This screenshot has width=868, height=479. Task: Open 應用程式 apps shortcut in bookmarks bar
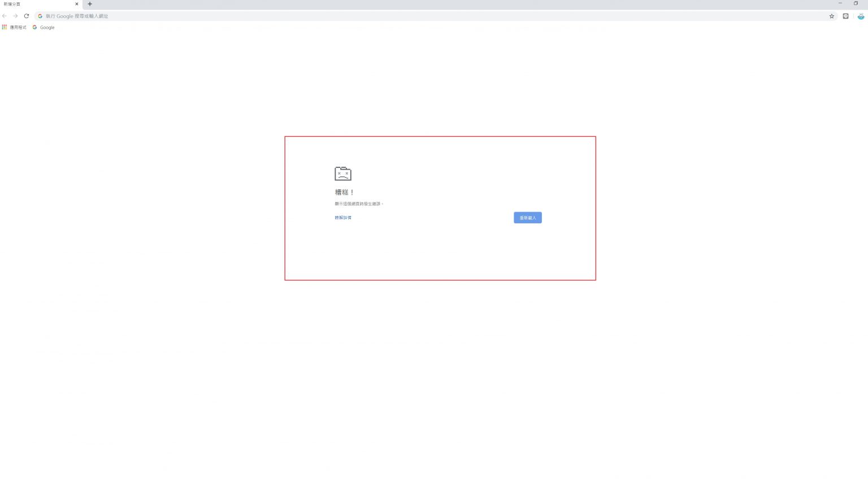[14, 27]
